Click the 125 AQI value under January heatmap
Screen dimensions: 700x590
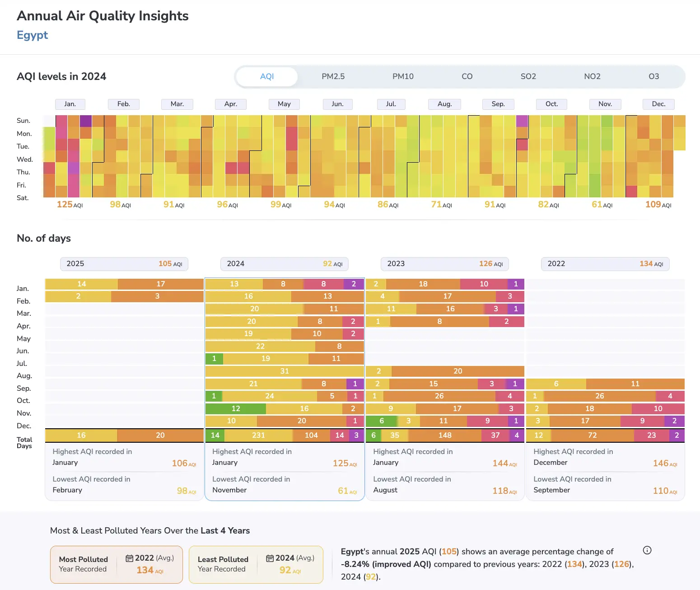[70, 205]
